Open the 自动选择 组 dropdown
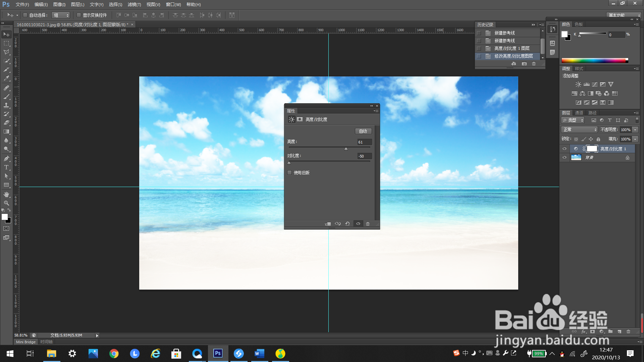Viewport: 644px width, 362px height. point(61,15)
